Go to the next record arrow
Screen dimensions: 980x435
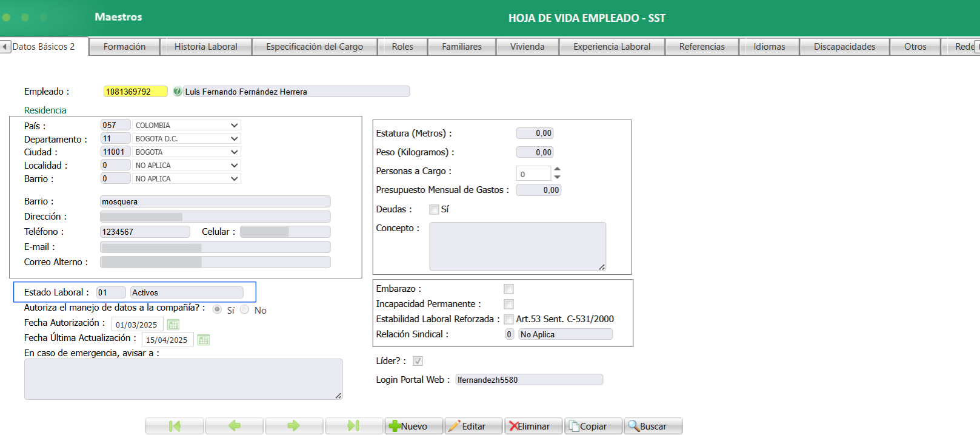(294, 426)
